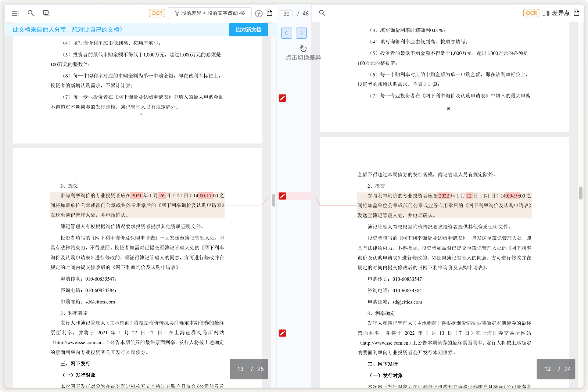
Task: Toggle OCR mode for right document
Action: 531,13
